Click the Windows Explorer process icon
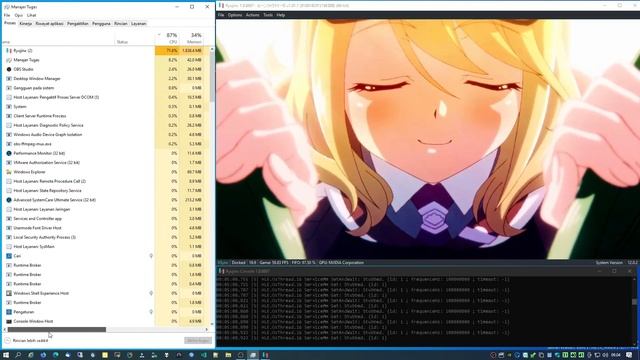The width and height of the screenshot is (640, 360). [9, 172]
